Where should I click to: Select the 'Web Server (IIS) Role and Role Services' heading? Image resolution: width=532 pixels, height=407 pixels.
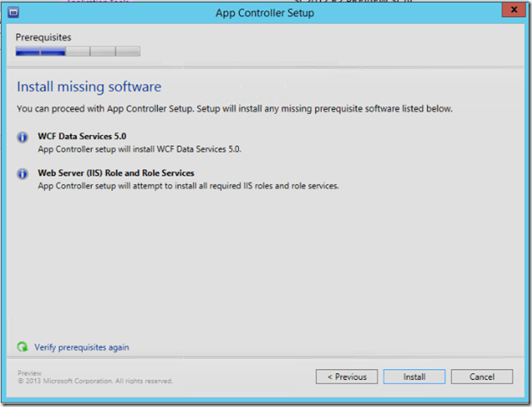coord(116,173)
